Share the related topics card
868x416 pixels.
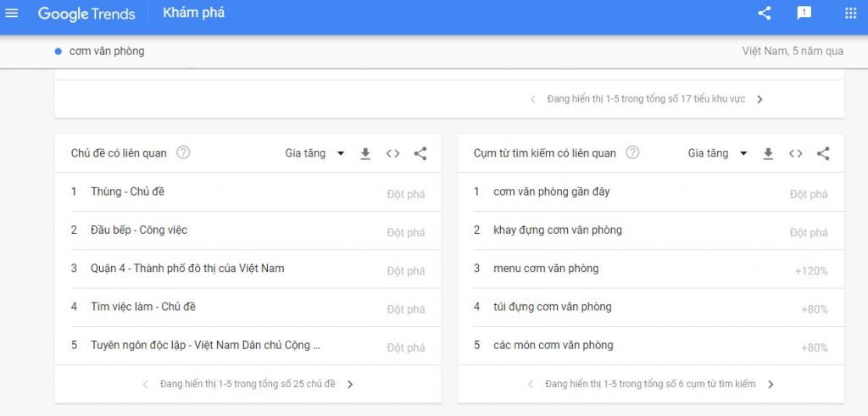click(x=420, y=153)
